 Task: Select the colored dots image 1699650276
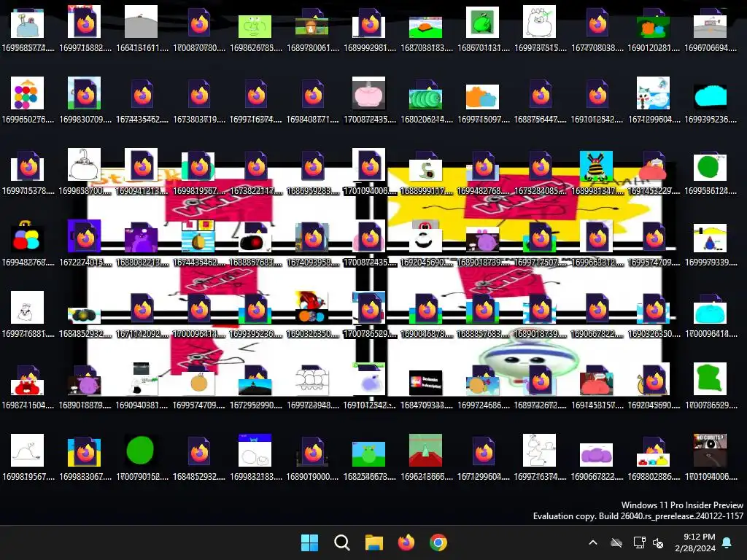click(28, 101)
